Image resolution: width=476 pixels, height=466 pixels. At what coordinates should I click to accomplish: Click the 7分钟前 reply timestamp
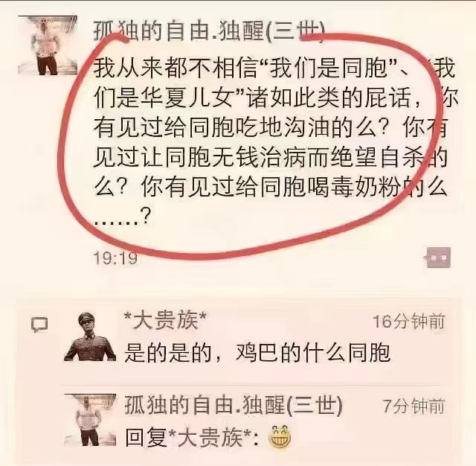coord(414,406)
